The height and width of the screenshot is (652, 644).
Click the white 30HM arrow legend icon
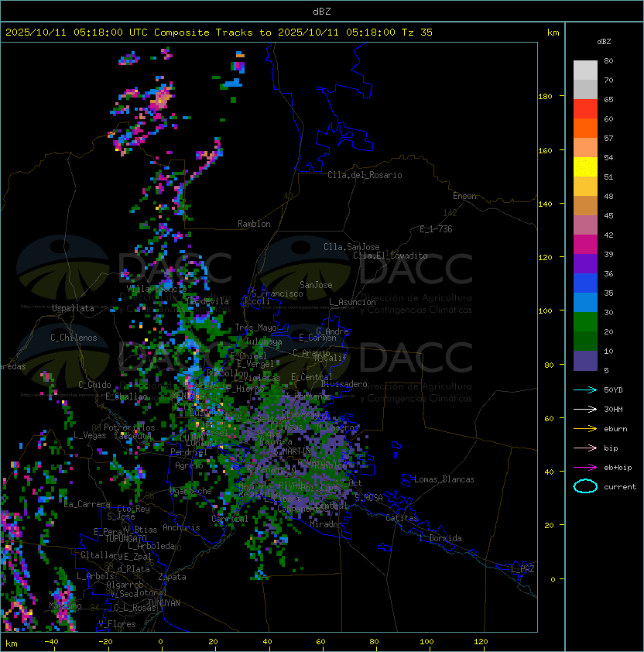click(585, 409)
